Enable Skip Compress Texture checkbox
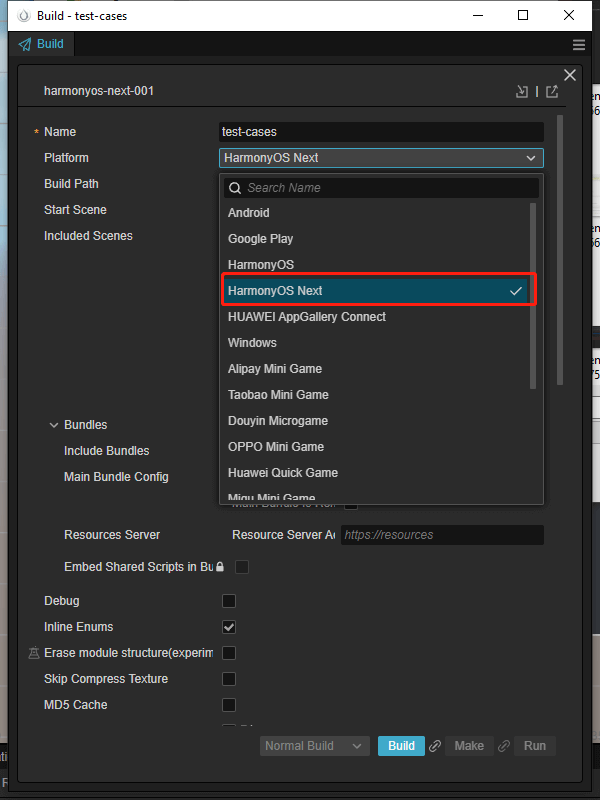The height and width of the screenshot is (800, 600). 229,679
